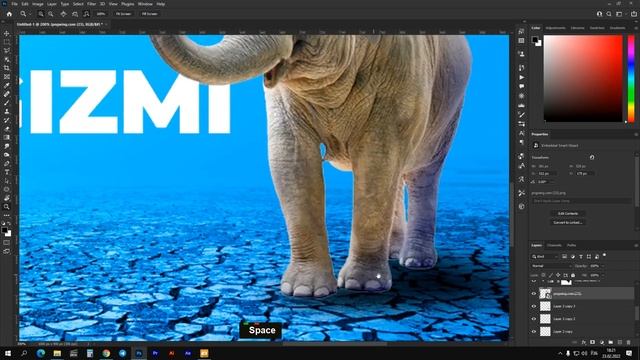Image resolution: width=640 pixels, height=360 pixels.
Task: Open the Filter menu
Action: (91, 4)
